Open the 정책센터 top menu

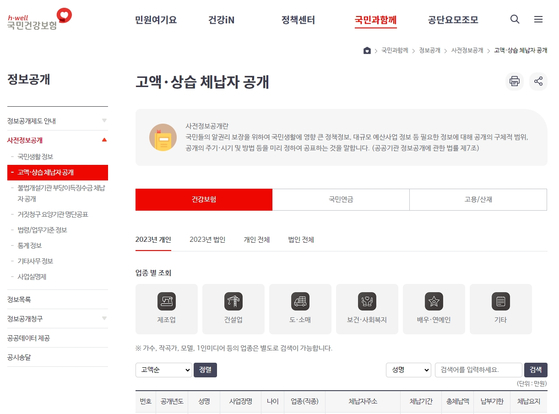pos(298,20)
